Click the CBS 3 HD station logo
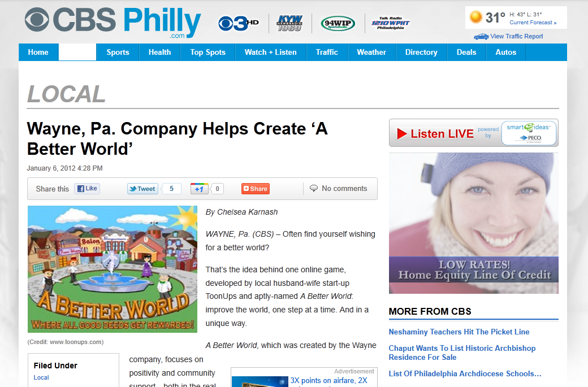The height and width of the screenshot is (387, 588). [x=238, y=24]
